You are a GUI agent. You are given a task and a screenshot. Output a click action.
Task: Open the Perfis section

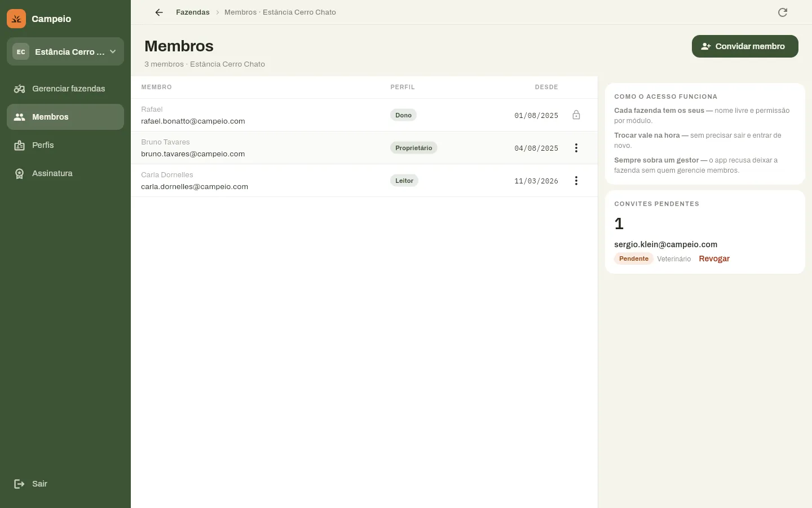[65, 145]
